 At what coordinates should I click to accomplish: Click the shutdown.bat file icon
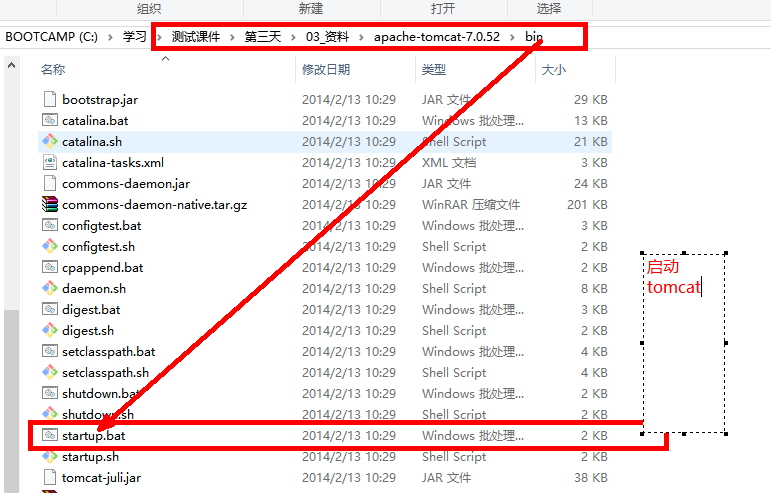[50, 393]
